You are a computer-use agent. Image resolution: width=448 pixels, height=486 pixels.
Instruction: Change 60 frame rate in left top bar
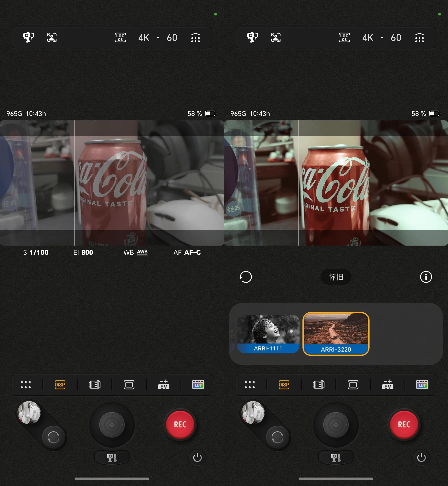[172, 38]
